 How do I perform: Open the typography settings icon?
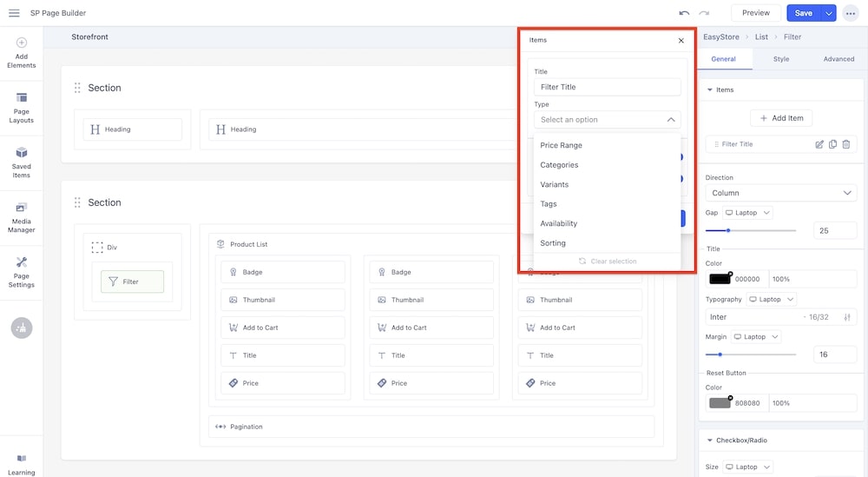[847, 317]
